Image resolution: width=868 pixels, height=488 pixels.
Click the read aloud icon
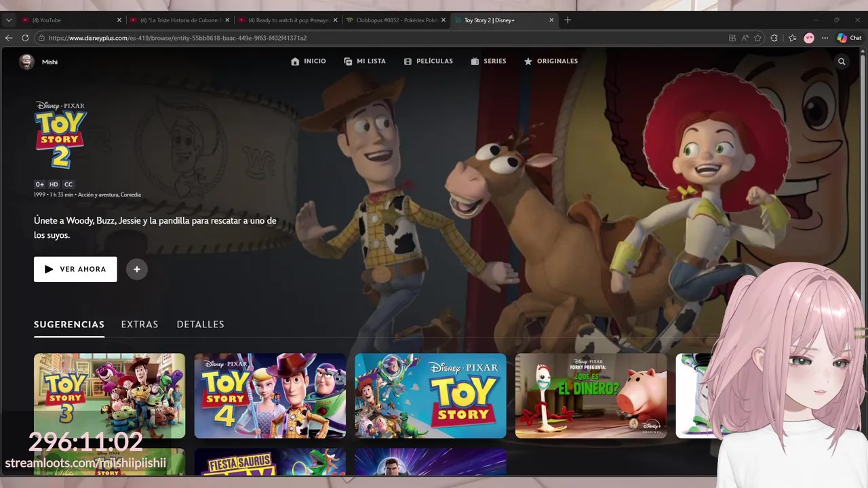(745, 38)
